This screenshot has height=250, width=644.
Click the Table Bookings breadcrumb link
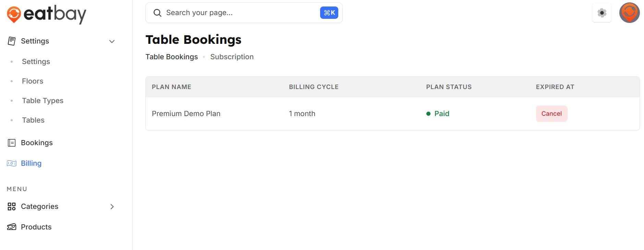coord(171,57)
